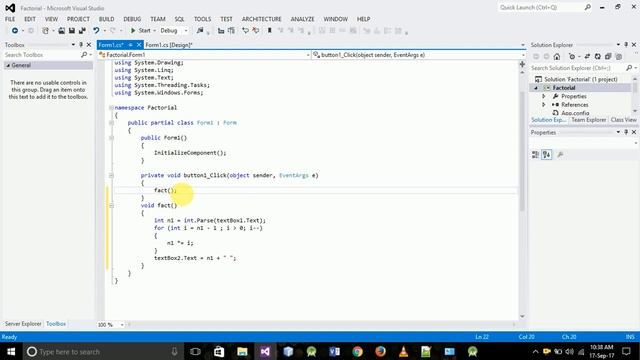
Task: Open Firefox from the Windows taskbar
Action: pos(380,351)
